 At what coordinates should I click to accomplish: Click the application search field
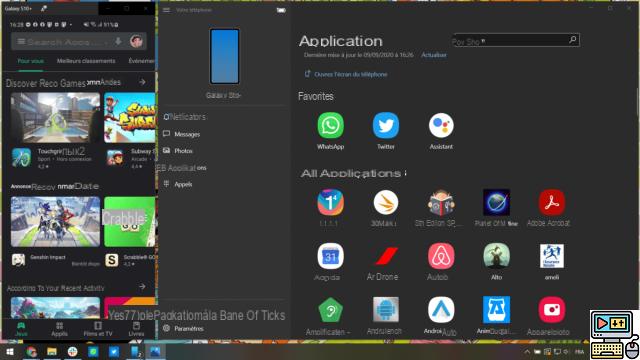(x=516, y=40)
